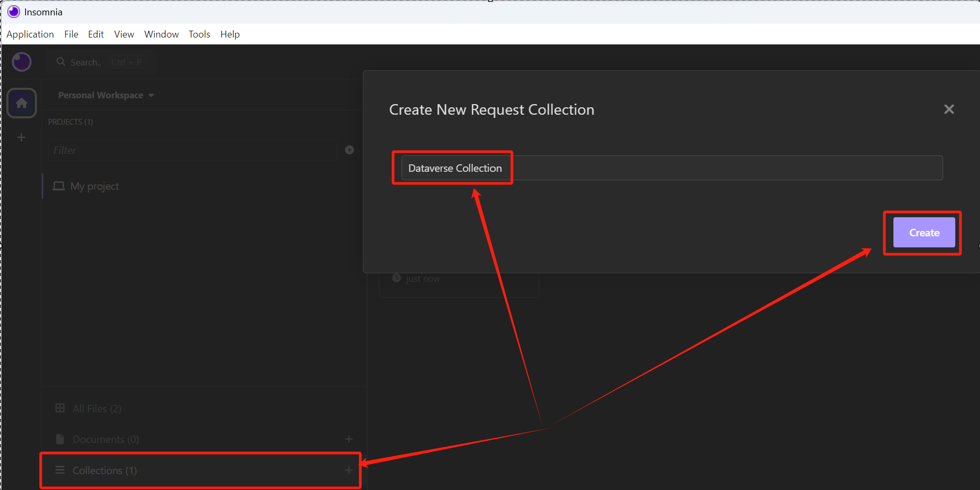Image resolution: width=980 pixels, height=490 pixels.
Task: Click the search magnifier icon
Action: coord(61,62)
